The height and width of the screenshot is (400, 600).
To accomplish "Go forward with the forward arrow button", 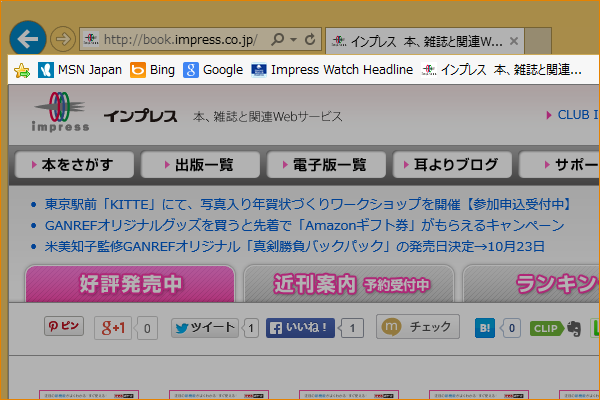I will [63, 39].
